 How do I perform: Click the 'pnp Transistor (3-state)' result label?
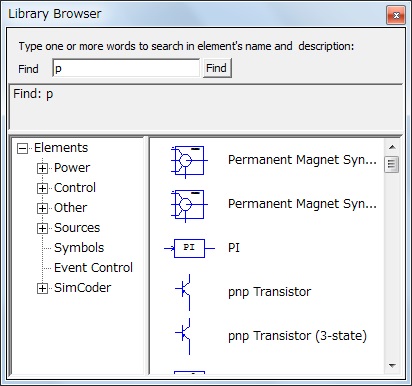[297, 336]
